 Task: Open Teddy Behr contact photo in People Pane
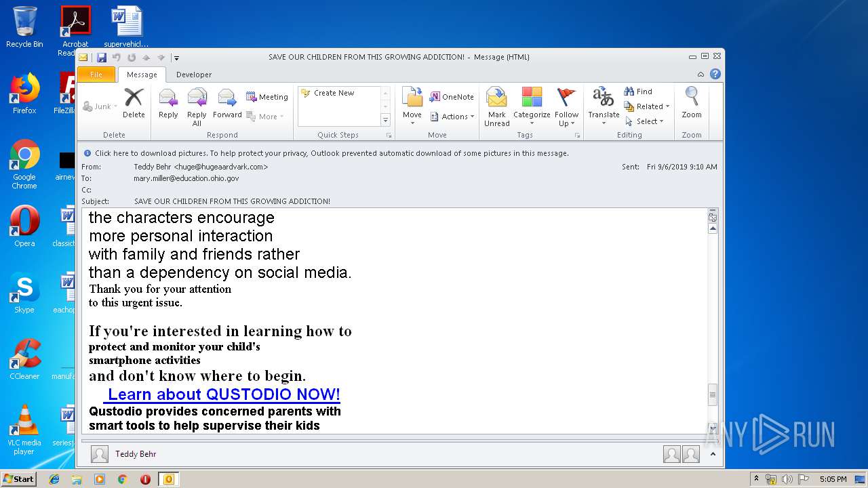click(x=100, y=454)
